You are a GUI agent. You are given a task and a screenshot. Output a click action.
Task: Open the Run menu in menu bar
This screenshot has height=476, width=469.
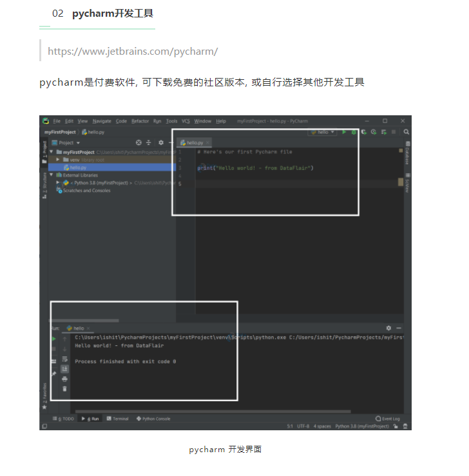[x=157, y=121]
